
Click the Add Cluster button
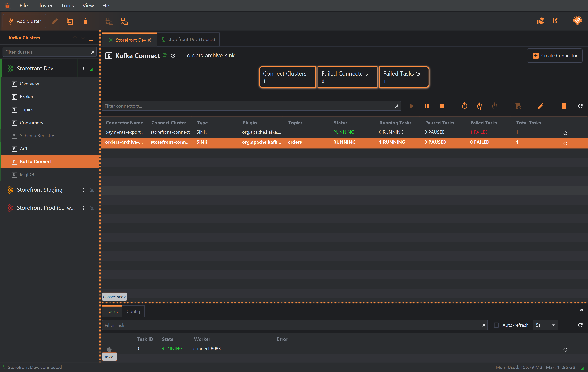click(x=24, y=21)
